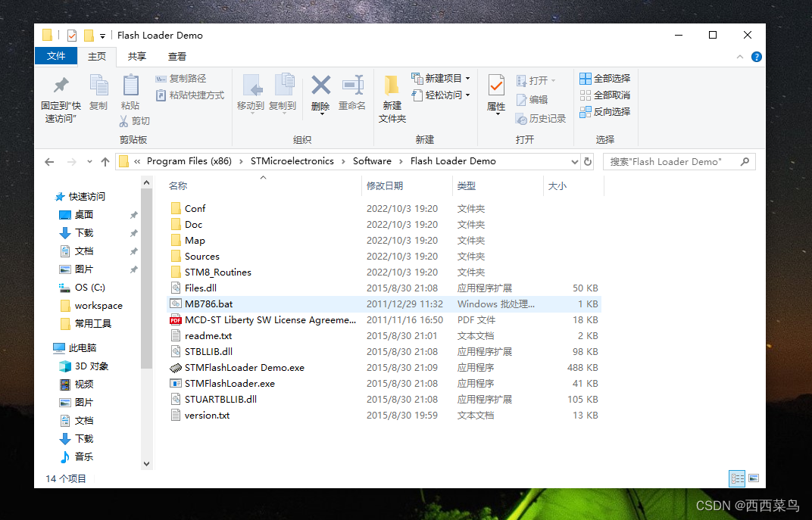Click STMicroelectronics breadcrumb in address bar

click(292, 161)
